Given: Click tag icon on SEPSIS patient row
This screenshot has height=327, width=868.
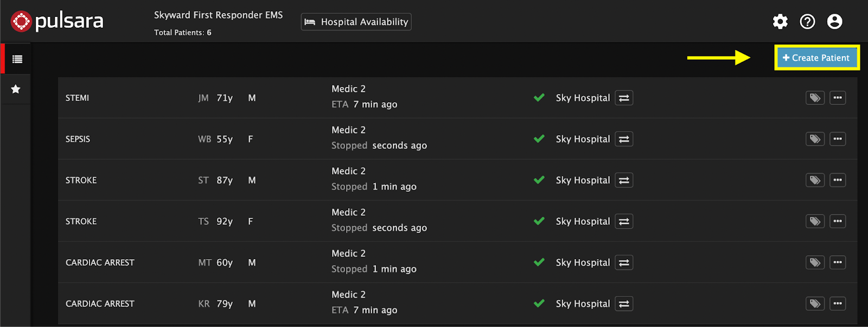Looking at the screenshot, I should click(815, 139).
